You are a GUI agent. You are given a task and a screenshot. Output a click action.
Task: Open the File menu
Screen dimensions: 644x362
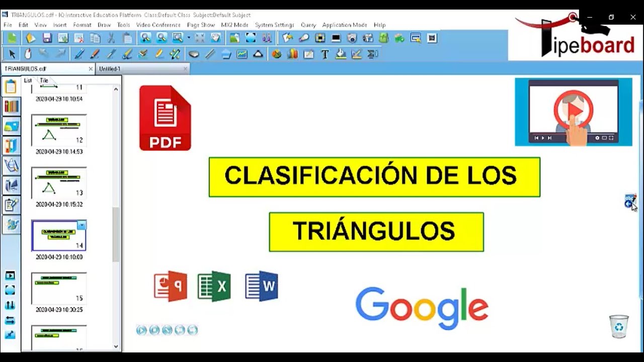tap(8, 25)
